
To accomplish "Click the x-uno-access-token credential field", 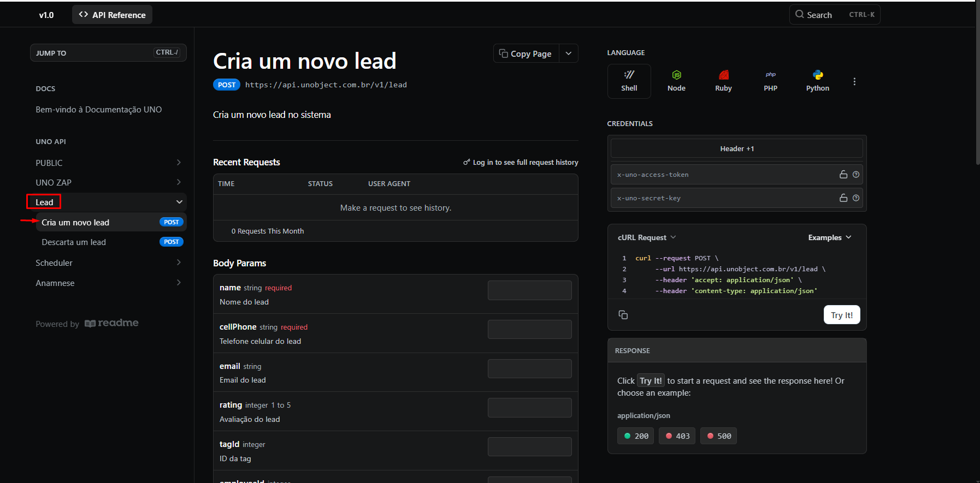I will (x=736, y=175).
